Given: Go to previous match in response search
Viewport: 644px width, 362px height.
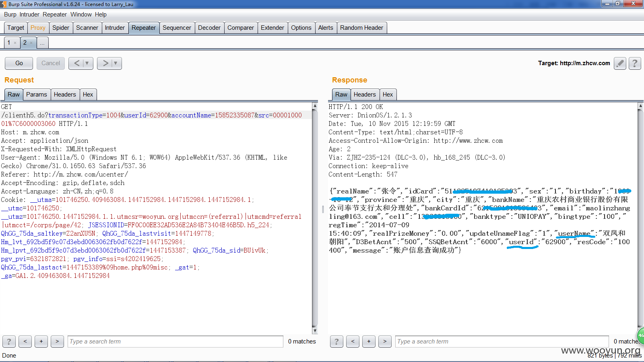Looking at the screenshot, I should click(x=353, y=341).
